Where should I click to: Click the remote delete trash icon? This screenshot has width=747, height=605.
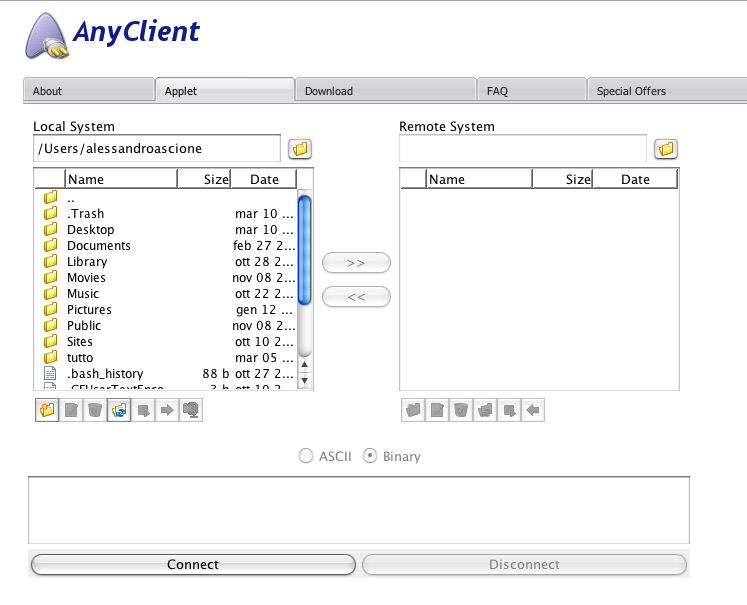(x=461, y=410)
